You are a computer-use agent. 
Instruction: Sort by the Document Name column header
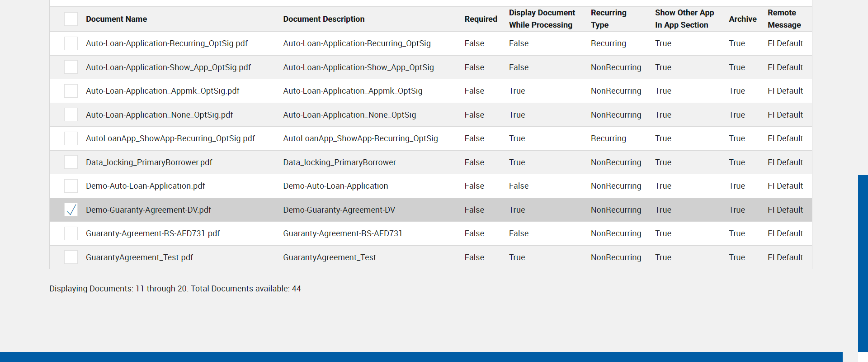[116, 19]
